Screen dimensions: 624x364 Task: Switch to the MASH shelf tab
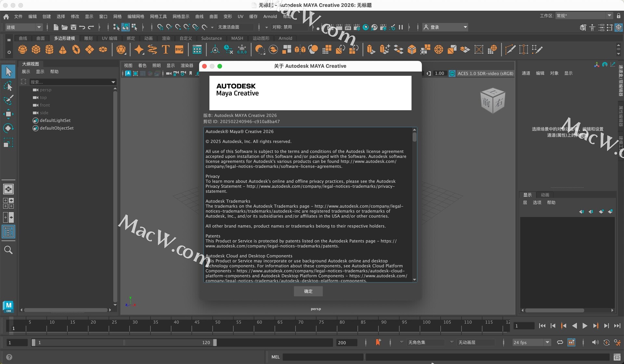(x=237, y=38)
